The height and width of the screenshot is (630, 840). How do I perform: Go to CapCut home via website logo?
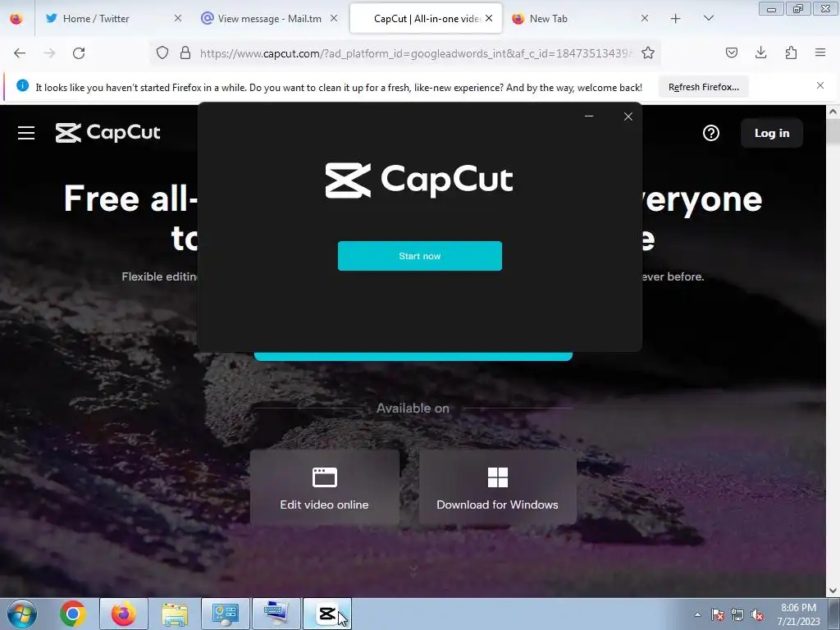107,133
